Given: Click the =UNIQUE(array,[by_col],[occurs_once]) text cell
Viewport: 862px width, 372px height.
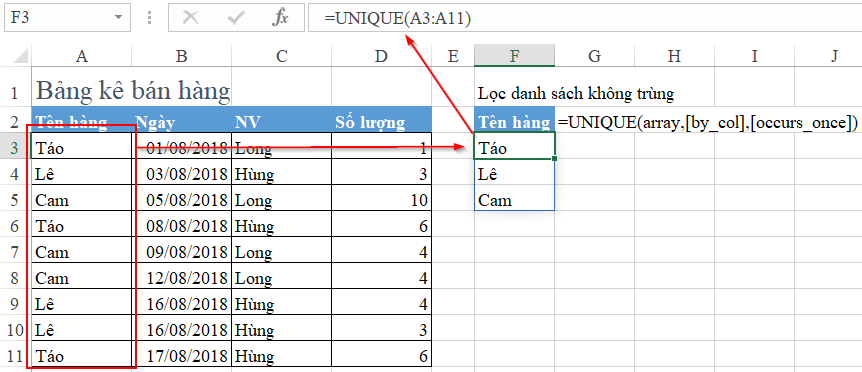Looking at the screenshot, I should pos(708,122).
